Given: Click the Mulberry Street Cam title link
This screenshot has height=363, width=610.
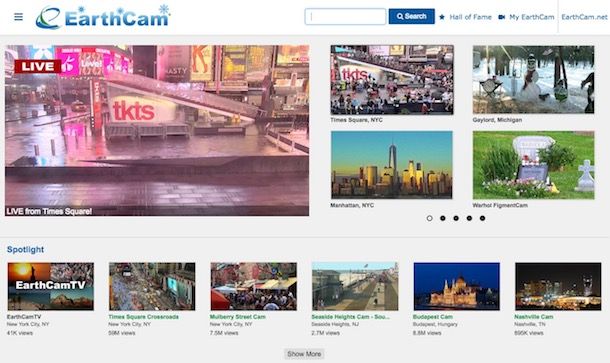Looking at the screenshot, I should pyautogui.click(x=238, y=317).
